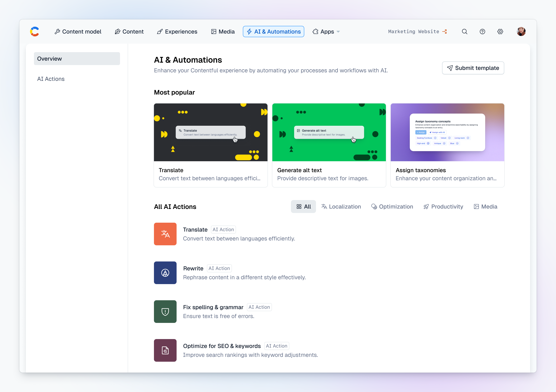Click the orange Translate action icon
Screen dimensions: 556x392
click(x=165, y=234)
